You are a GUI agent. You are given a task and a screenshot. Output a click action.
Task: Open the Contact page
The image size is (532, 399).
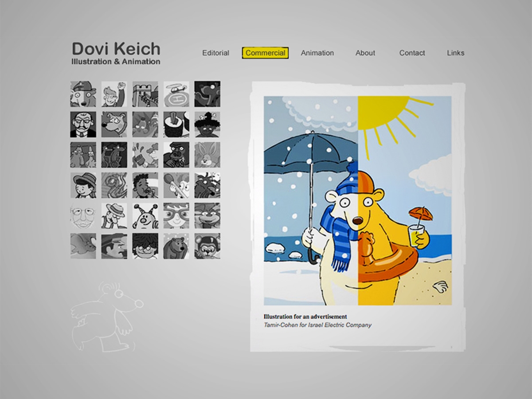[412, 53]
